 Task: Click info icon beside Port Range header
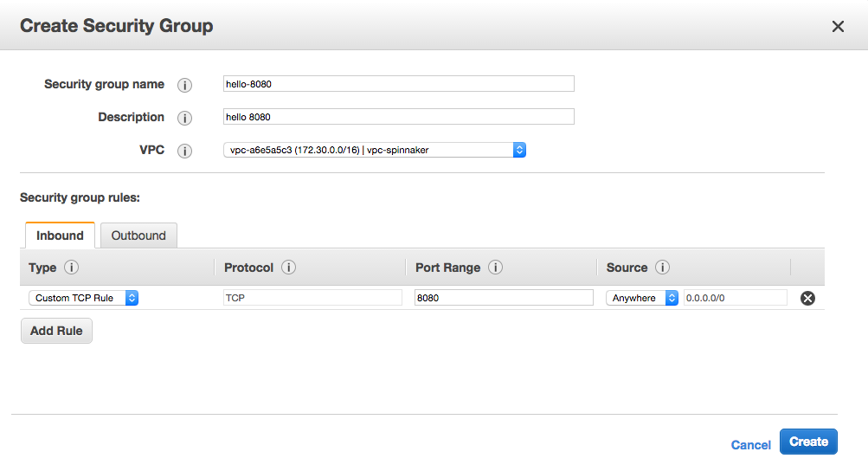(x=496, y=268)
